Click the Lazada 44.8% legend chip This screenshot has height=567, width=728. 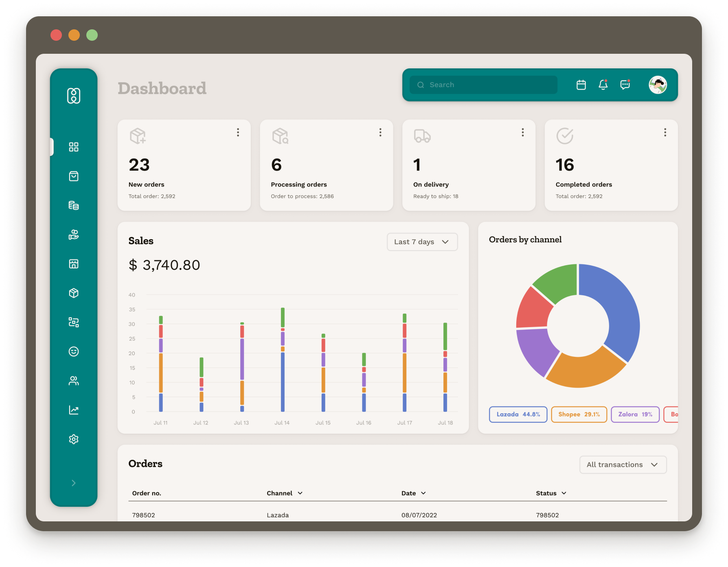pos(518,414)
